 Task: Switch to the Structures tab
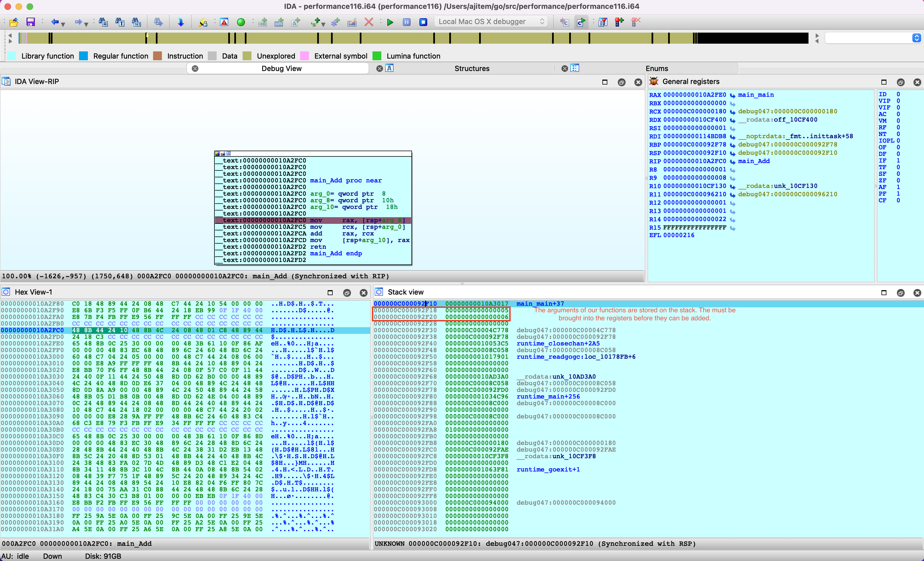471,68
